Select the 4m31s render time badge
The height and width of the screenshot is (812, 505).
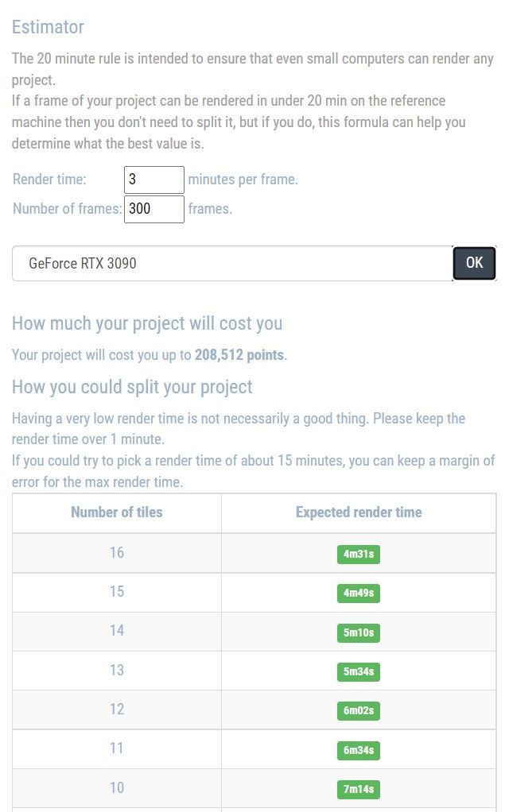pos(359,554)
